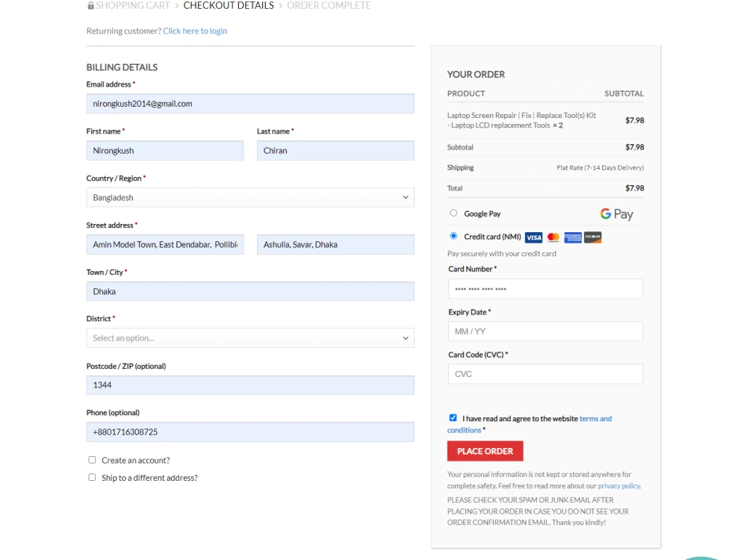This screenshot has width=747, height=560.
Task: Select Credit card (NMI) payment option
Action: coord(453,236)
